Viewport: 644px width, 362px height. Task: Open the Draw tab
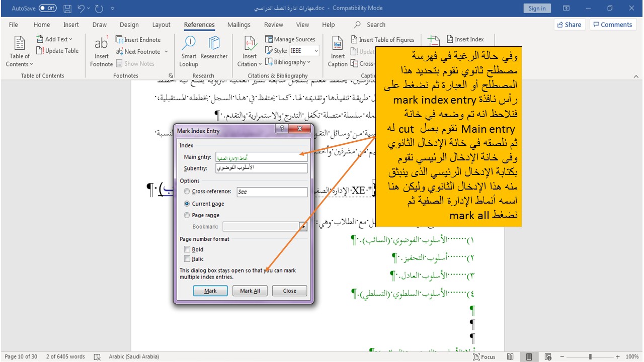coord(100,25)
